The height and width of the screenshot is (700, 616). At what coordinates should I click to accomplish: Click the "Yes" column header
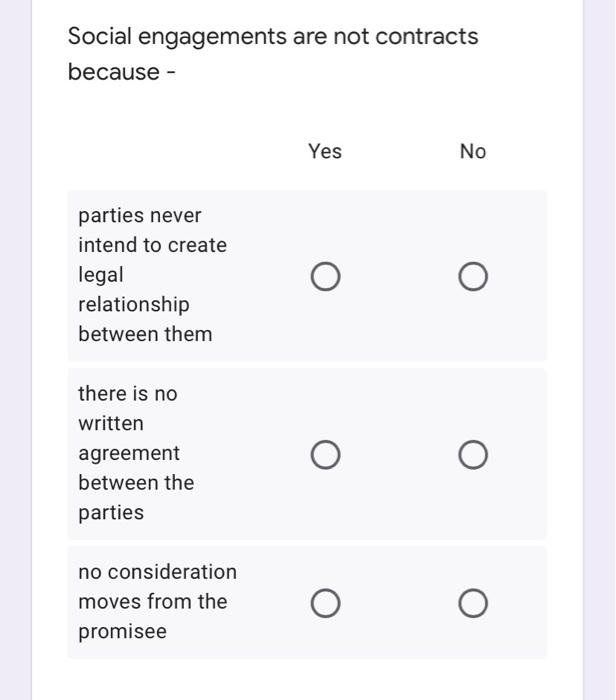click(325, 151)
